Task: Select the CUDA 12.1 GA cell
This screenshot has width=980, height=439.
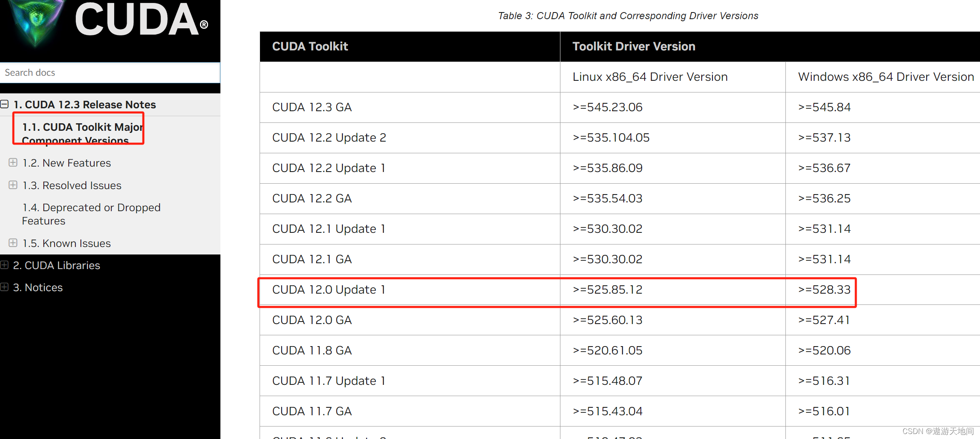Action: click(410, 259)
